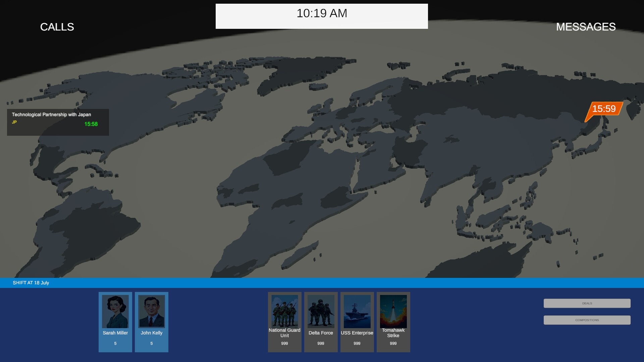Open the DEALS panel
The image size is (644, 362).
(x=586, y=303)
